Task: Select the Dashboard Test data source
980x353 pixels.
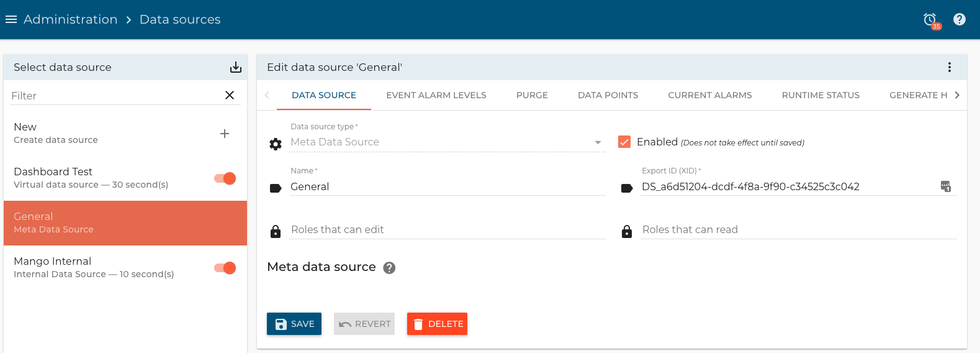Action: [x=125, y=178]
